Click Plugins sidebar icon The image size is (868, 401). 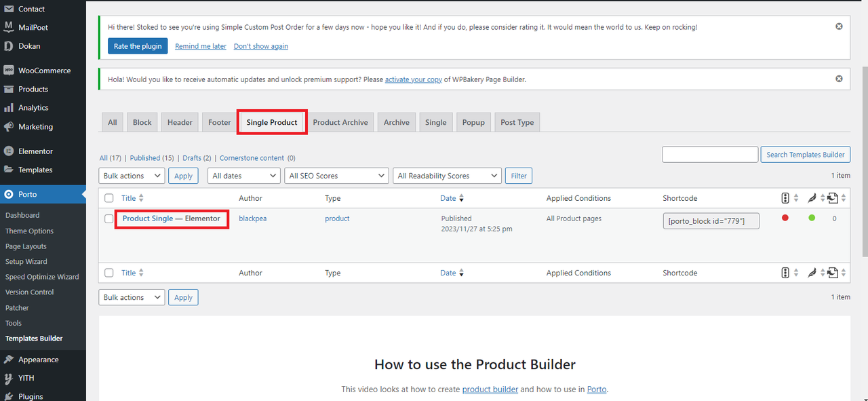click(9, 396)
